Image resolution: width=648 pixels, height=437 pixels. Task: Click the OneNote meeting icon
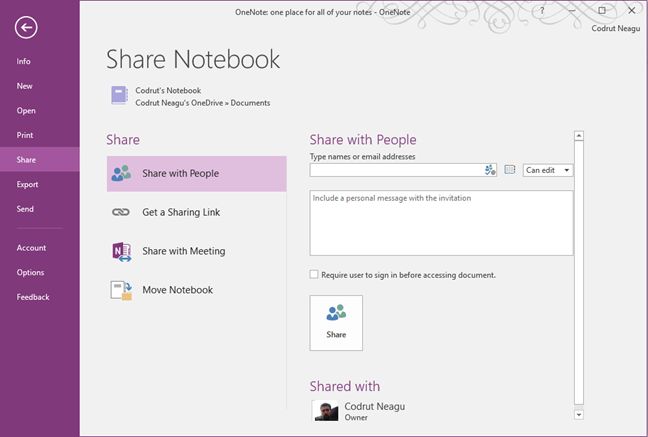[122, 251]
